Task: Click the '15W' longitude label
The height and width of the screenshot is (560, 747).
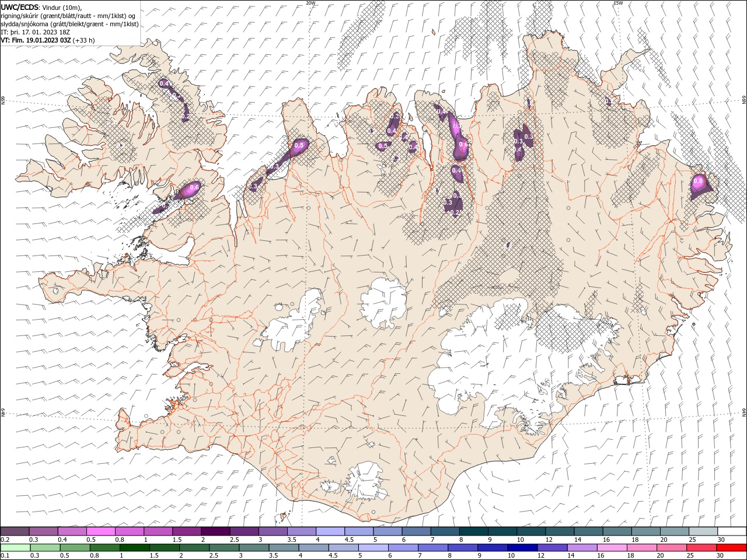Action: (618, 3)
